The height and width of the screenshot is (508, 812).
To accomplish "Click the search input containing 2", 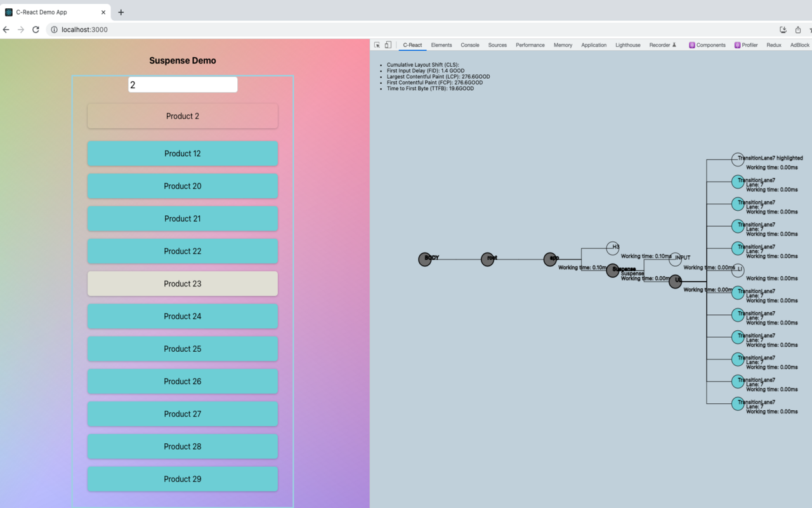I will point(183,84).
